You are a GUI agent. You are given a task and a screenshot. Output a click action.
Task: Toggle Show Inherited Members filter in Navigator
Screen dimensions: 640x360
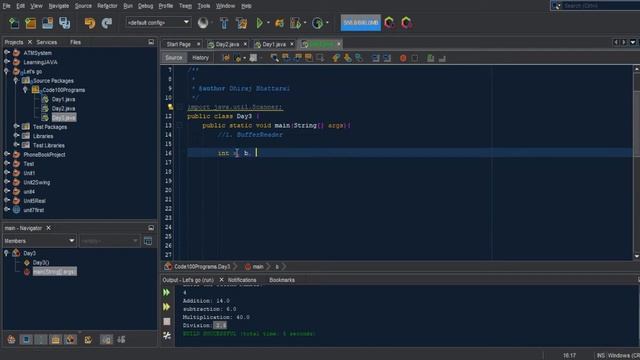pos(11,340)
